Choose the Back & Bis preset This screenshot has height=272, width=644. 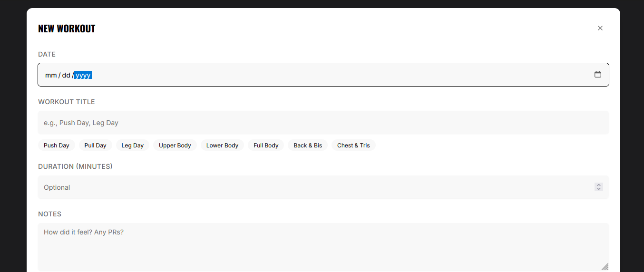pos(308,146)
